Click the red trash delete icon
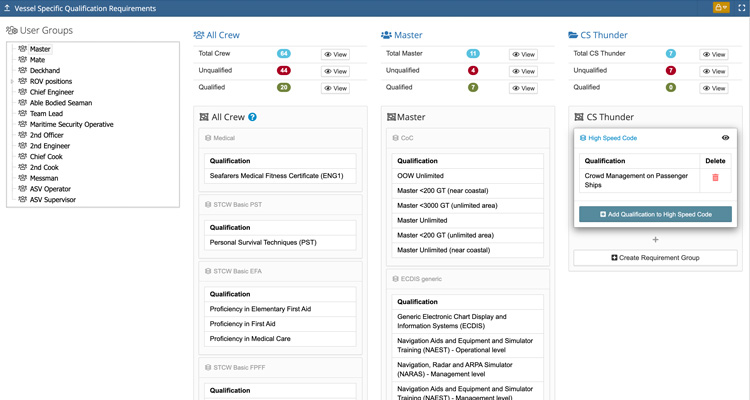The height and width of the screenshot is (400, 750). click(x=715, y=178)
